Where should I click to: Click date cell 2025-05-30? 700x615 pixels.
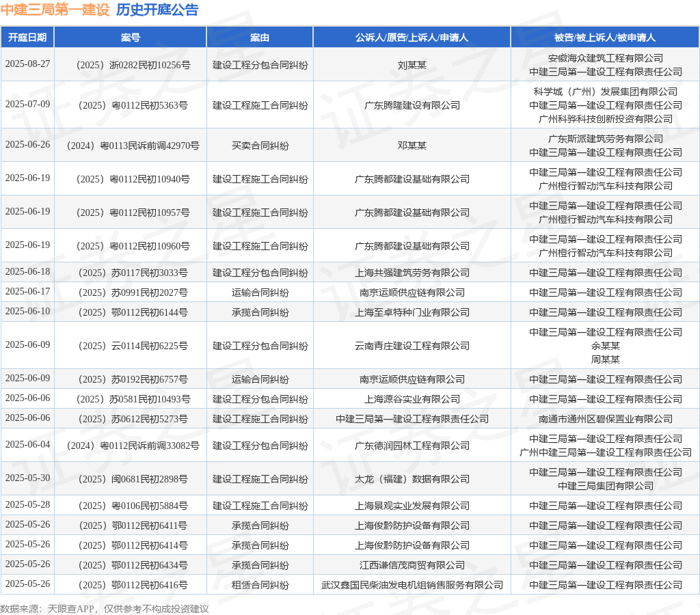pos(27,478)
